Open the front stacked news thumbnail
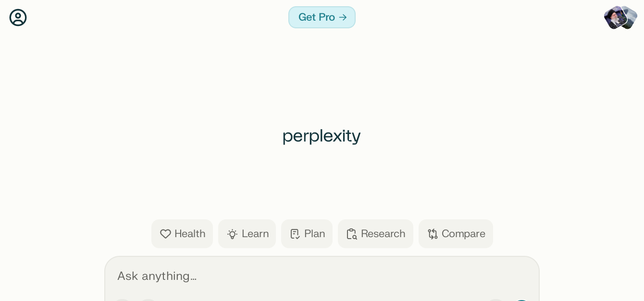The width and height of the screenshot is (644, 301). [614, 17]
